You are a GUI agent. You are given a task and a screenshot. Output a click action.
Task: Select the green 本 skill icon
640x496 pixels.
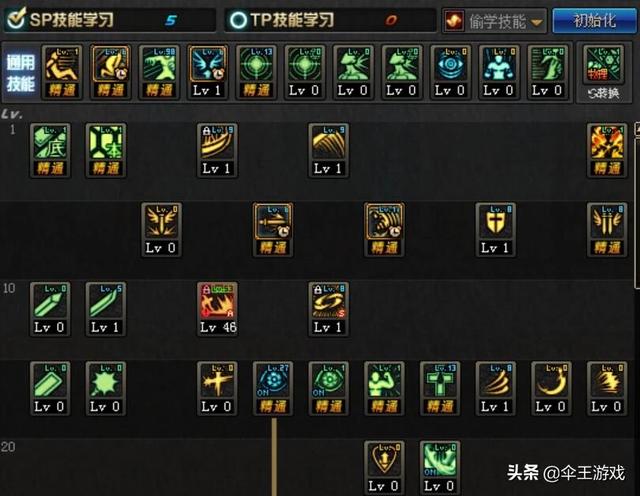106,150
